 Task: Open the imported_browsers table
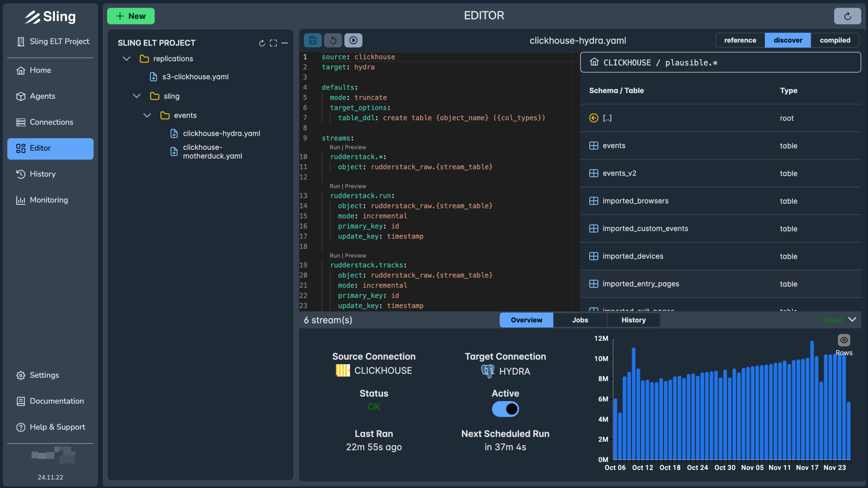click(x=721, y=201)
